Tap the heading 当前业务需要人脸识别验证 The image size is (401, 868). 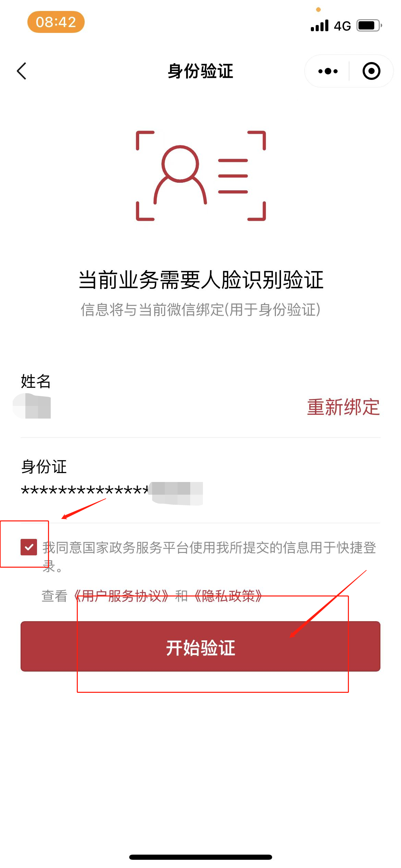201,280
